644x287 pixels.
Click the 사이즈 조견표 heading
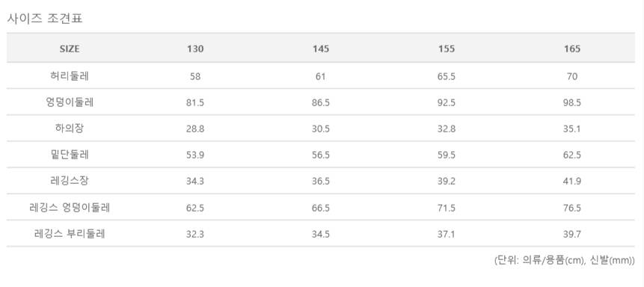tap(45, 19)
